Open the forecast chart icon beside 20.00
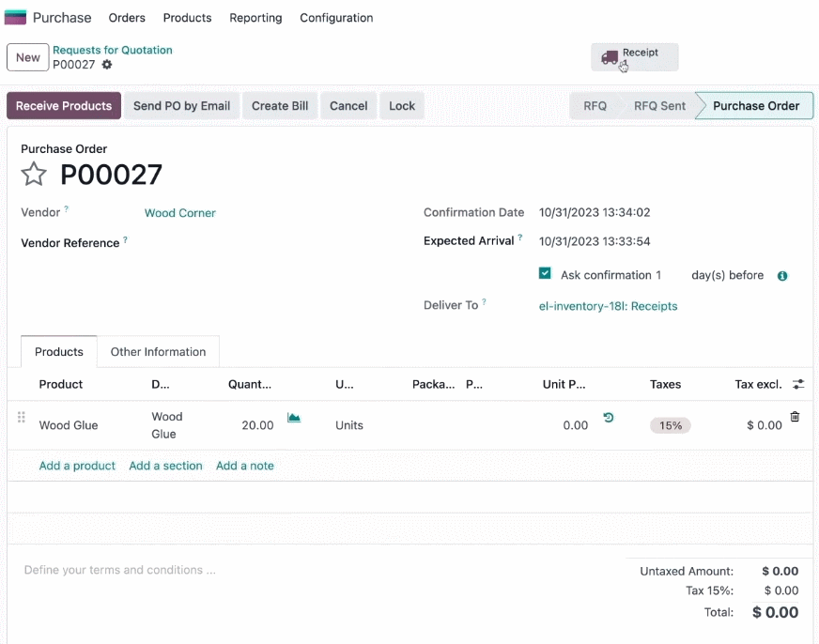The height and width of the screenshot is (644, 819). [x=294, y=418]
